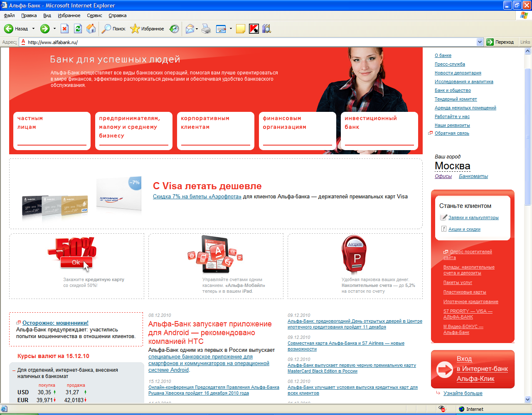This screenshot has height=415, width=532.
Task: Open the Файл menu
Action: tap(9, 15)
